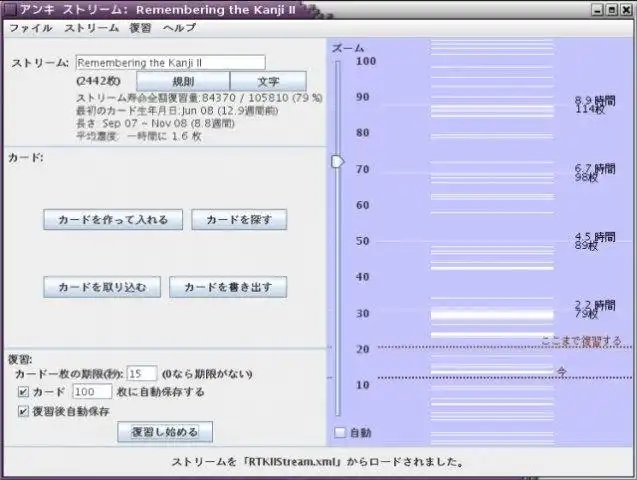Click the 文字 button
Image resolution: width=637 pixels, height=480 pixels.
coord(268,82)
